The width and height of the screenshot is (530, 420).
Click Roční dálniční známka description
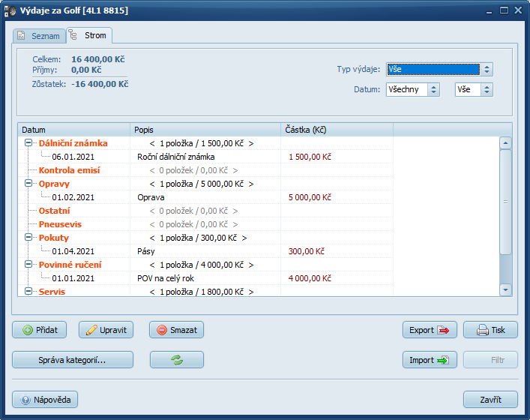point(175,157)
